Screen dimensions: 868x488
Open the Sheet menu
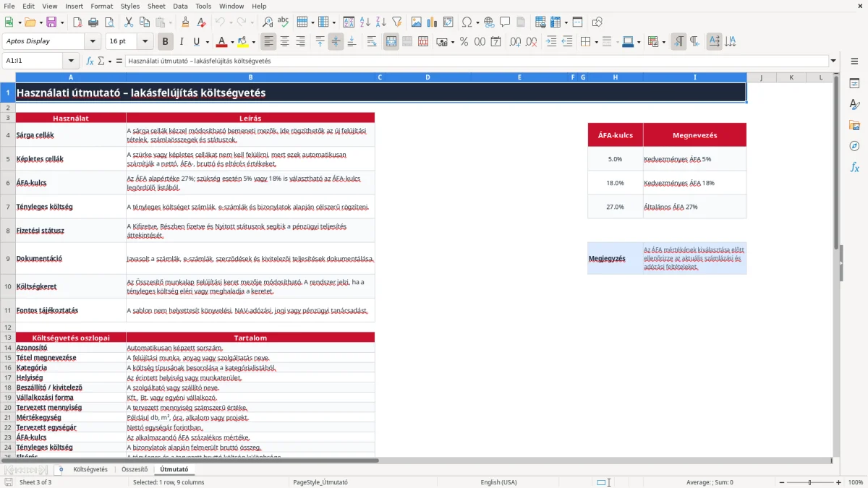coord(156,6)
